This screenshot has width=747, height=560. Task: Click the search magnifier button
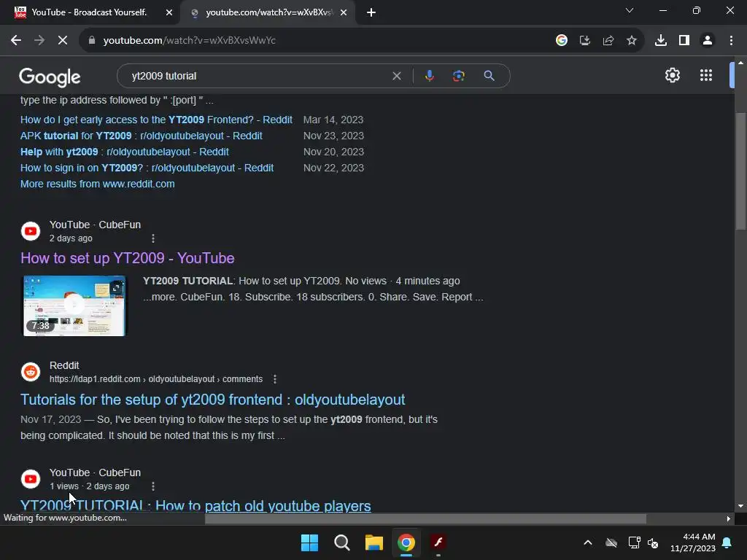coord(489,76)
